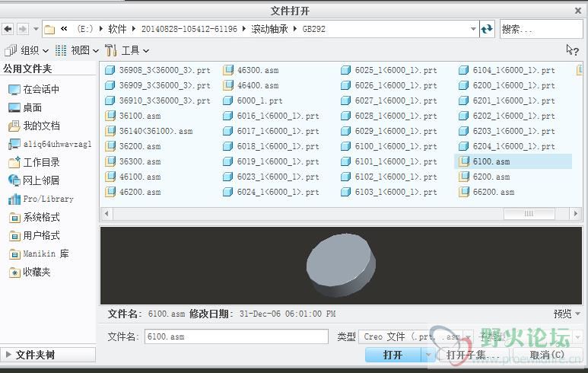
Task: Select assembly file 6200.asm
Action: coord(485,177)
